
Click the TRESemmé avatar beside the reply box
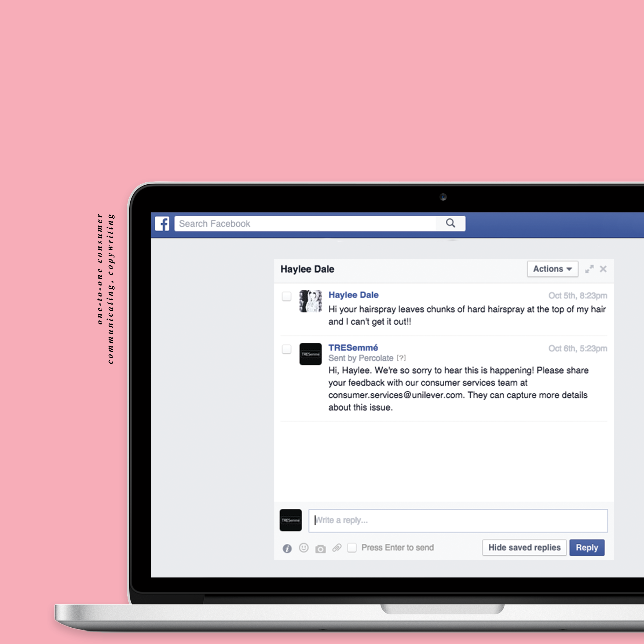click(291, 520)
